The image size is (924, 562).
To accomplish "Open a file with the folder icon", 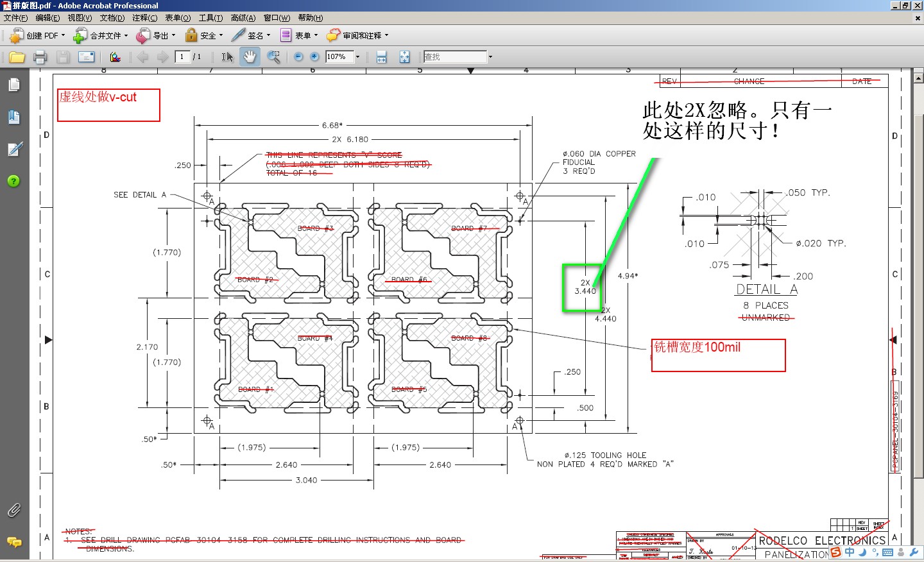I will coord(17,57).
